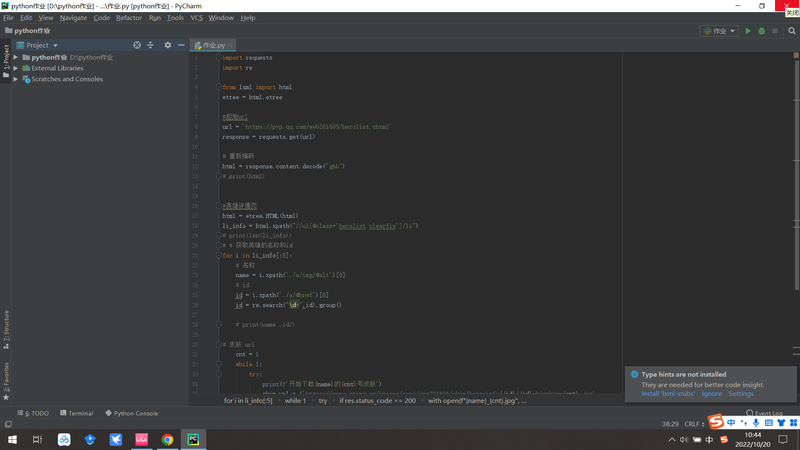
Task: Open the Project view dropdown
Action: pos(37,45)
